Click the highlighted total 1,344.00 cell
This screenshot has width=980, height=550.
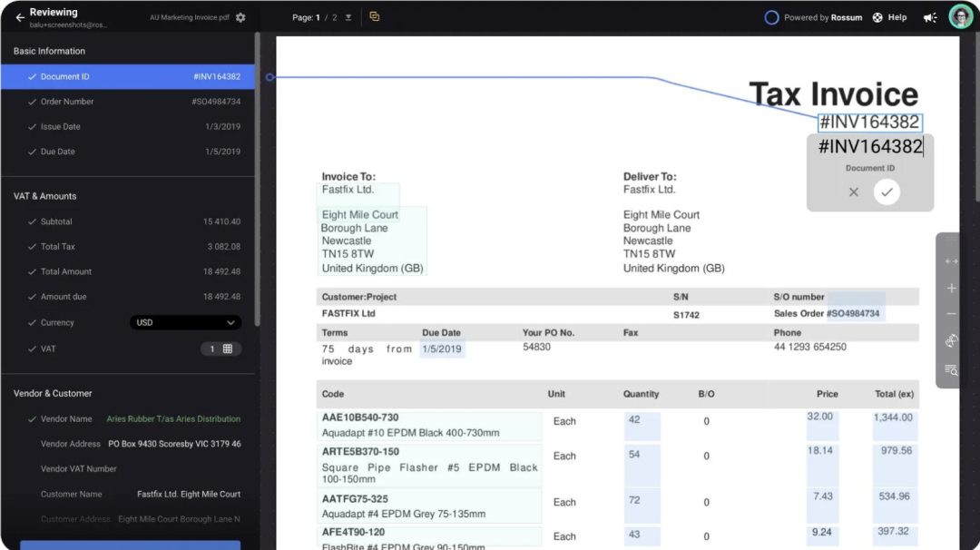click(x=895, y=426)
